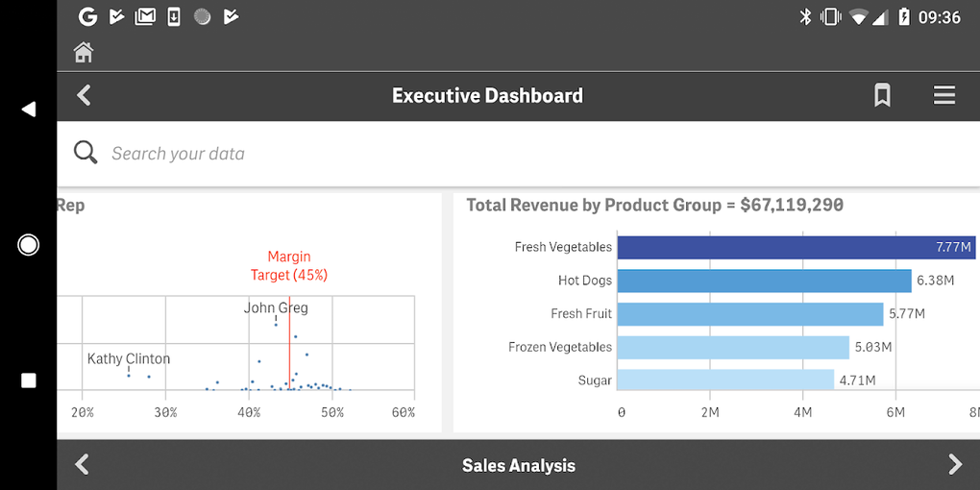Go back using header back arrow
980x490 pixels.
(84, 95)
